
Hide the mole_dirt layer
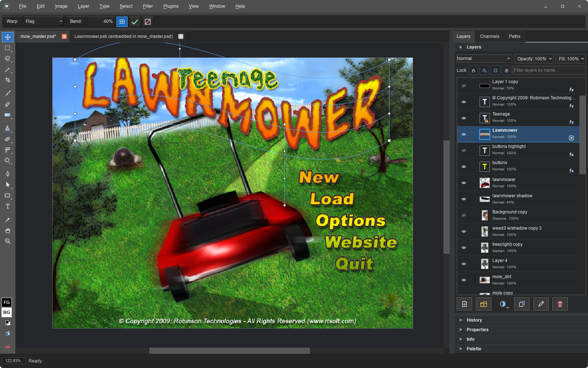[x=464, y=280]
